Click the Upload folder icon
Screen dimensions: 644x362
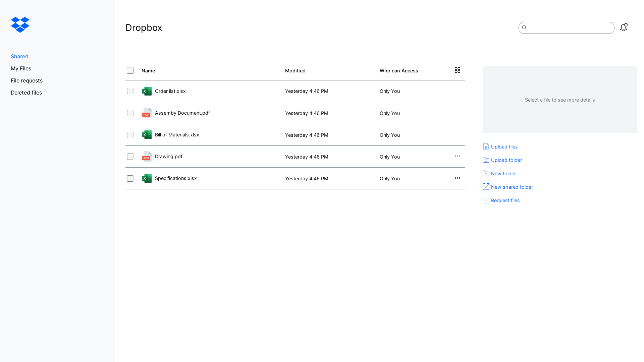pos(486,160)
